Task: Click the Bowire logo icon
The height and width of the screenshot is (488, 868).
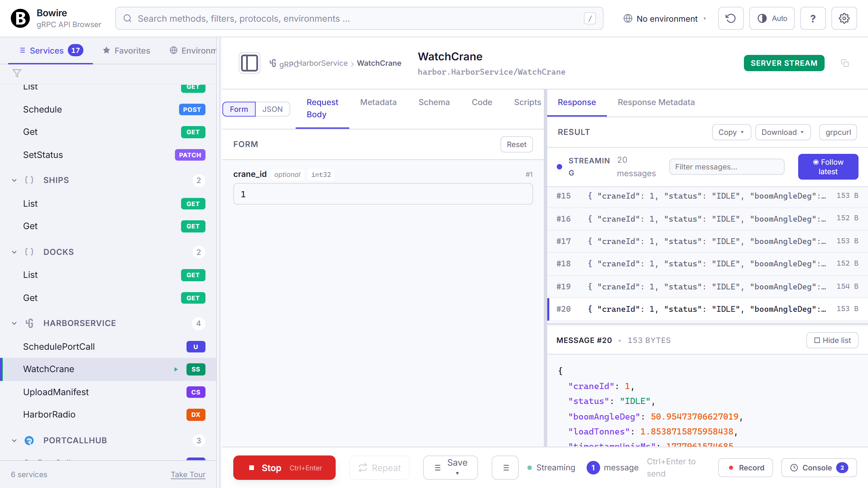Action: pyautogui.click(x=20, y=18)
